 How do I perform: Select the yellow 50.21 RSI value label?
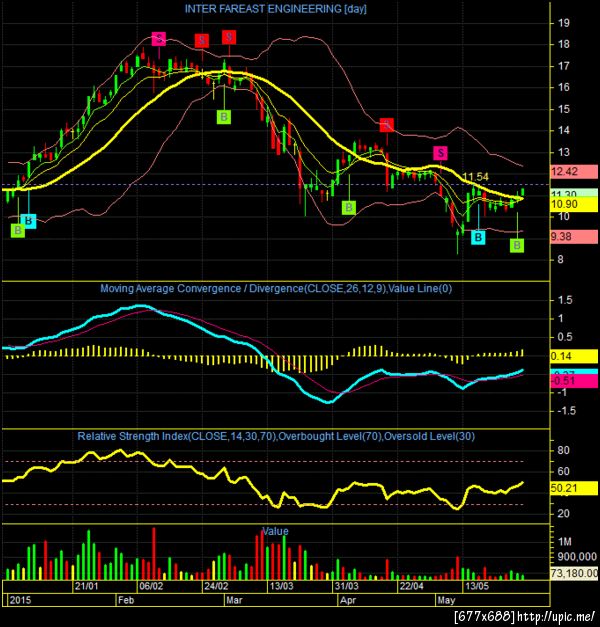click(574, 488)
